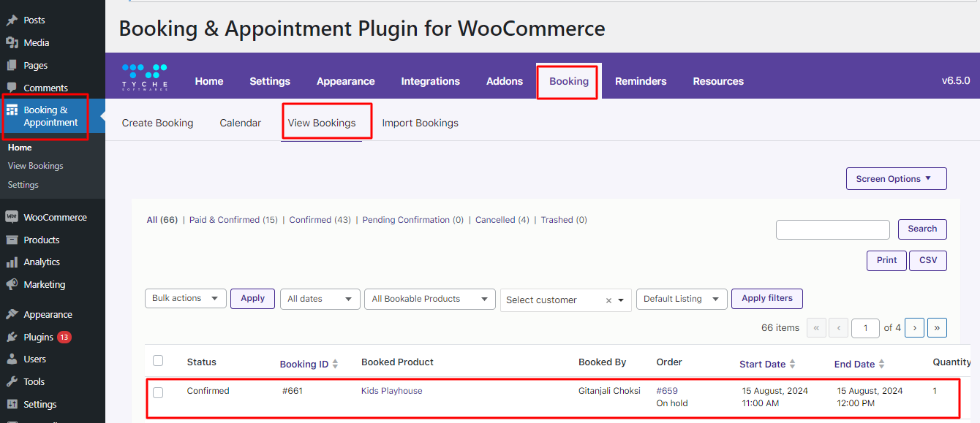Open the All Bookable Products dropdown
980x423 pixels.
pos(430,299)
